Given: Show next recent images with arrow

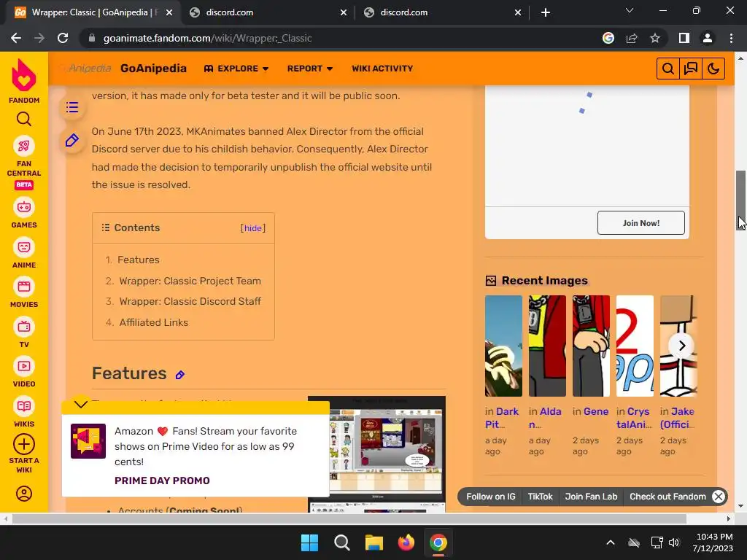Looking at the screenshot, I should (682, 346).
